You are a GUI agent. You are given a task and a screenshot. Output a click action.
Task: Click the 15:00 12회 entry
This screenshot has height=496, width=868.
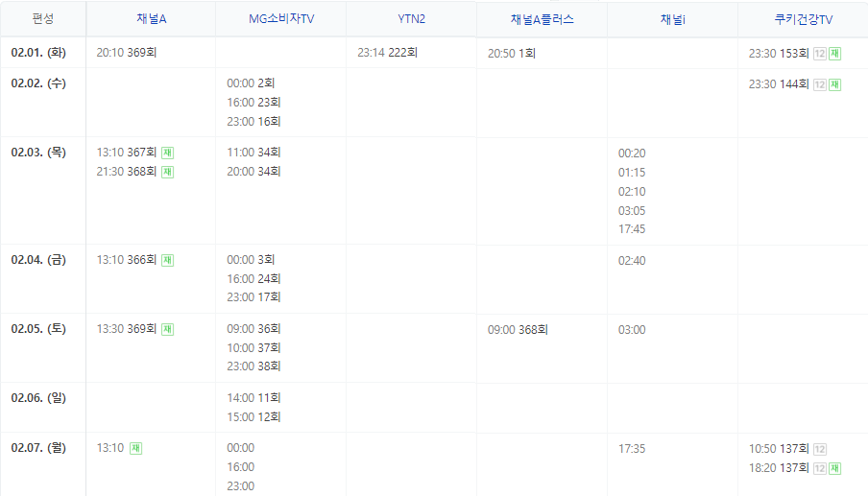point(253,417)
